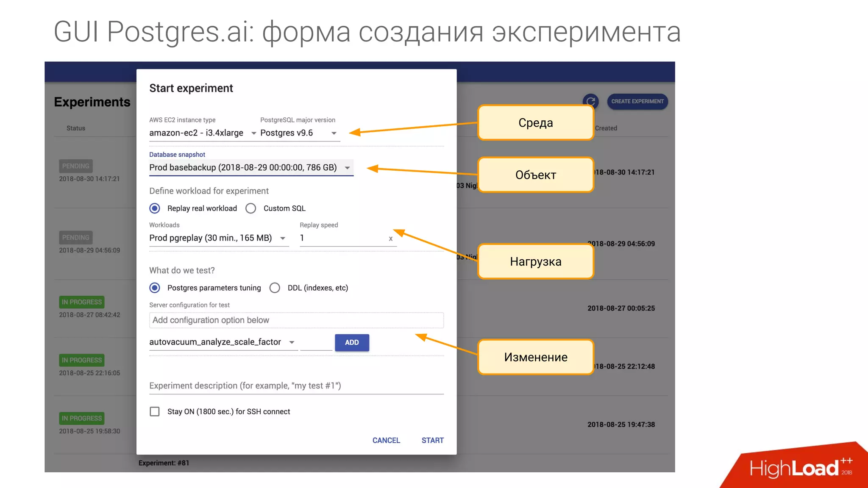The image size is (868, 488).
Task: Click the parameter value field beside ADD
Action: (x=316, y=343)
